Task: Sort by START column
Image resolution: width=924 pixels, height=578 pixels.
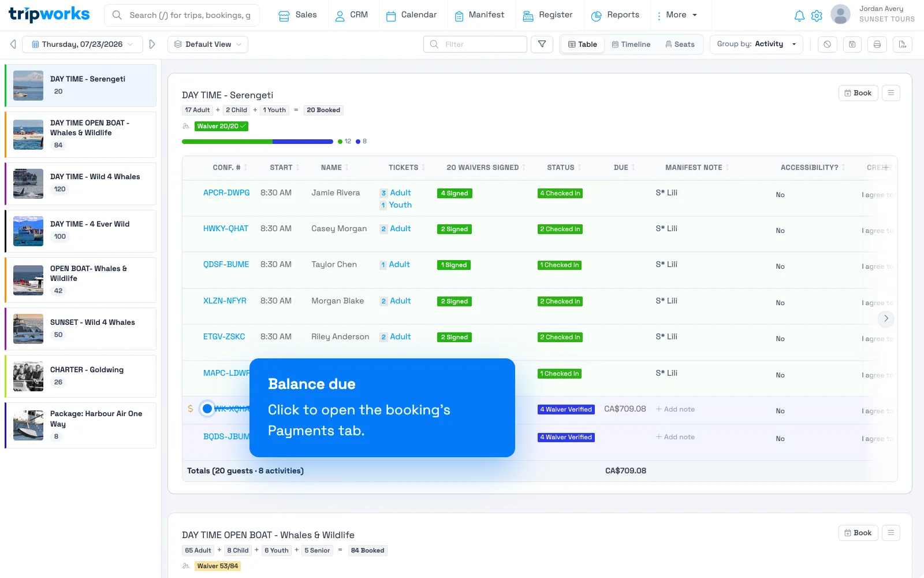Action: click(x=284, y=168)
